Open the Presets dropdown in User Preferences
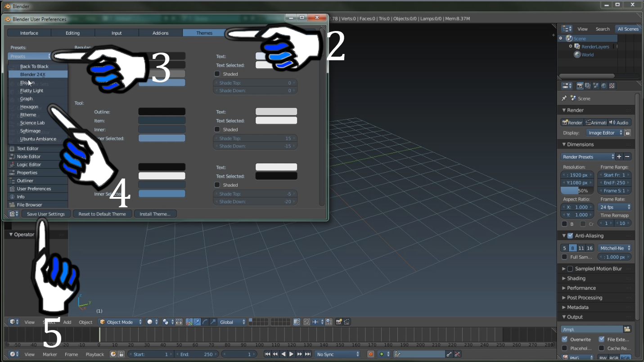 [x=31, y=56]
